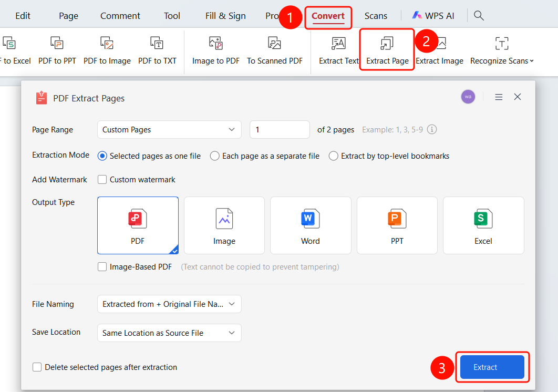This screenshot has height=392, width=558.
Task: Open the dialog hamburger menu
Action: pyautogui.click(x=499, y=97)
